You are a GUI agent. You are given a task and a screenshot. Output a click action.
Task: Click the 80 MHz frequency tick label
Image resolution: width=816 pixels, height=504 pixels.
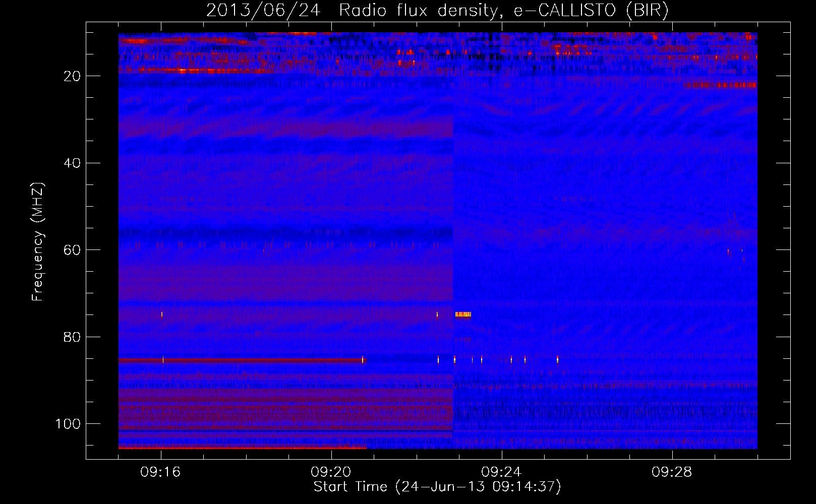pos(73,337)
